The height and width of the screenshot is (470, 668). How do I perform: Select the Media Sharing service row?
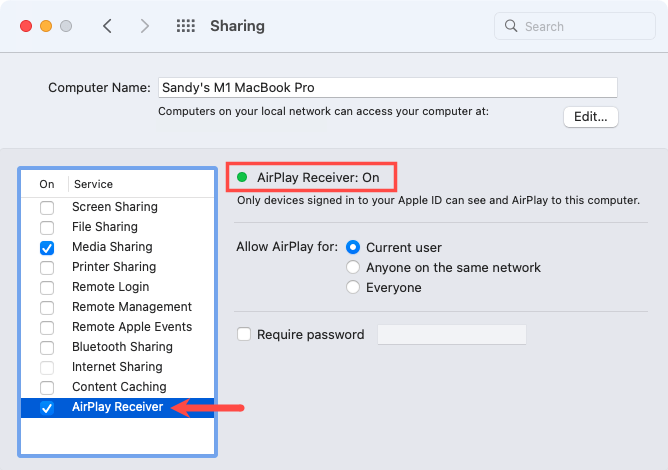pyautogui.click(x=118, y=247)
